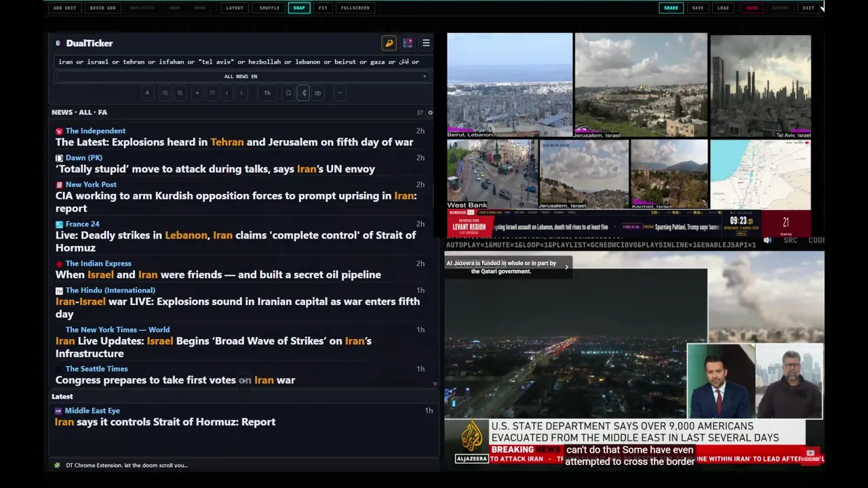Click The Indian Express source icon
The height and width of the screenshot is (488, 868).
[59, 264]
